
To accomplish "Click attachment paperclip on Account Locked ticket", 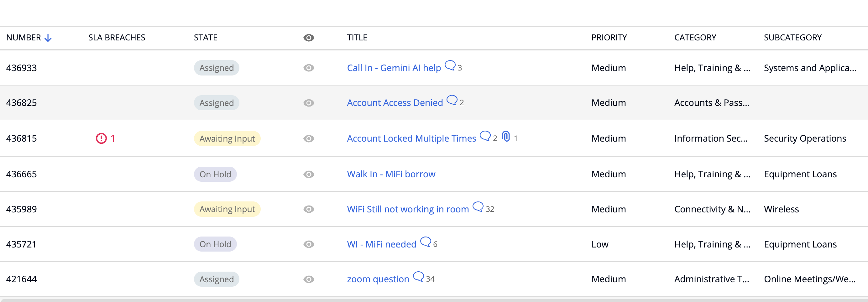I will pyautogui.click(x=506, y=136).
